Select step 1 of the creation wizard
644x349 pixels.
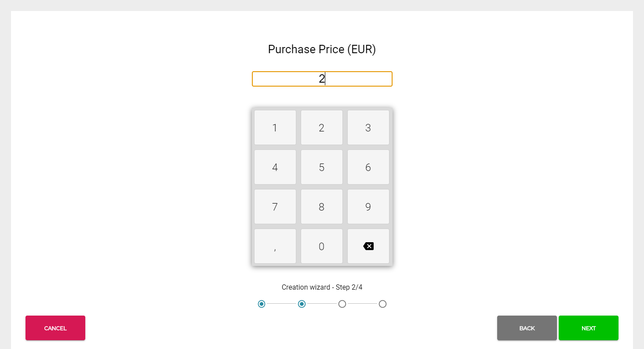262,304
